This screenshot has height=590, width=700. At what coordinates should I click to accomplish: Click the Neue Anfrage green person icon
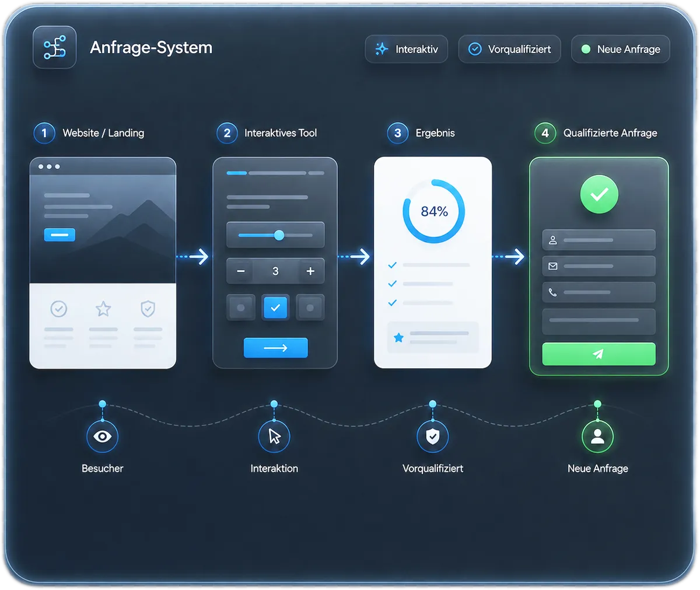tap(597, 437)
